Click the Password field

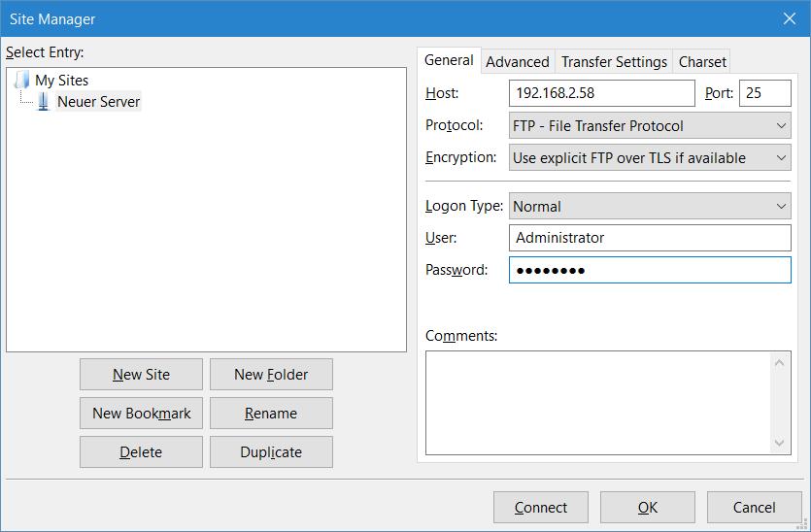[x=650, y=270]
